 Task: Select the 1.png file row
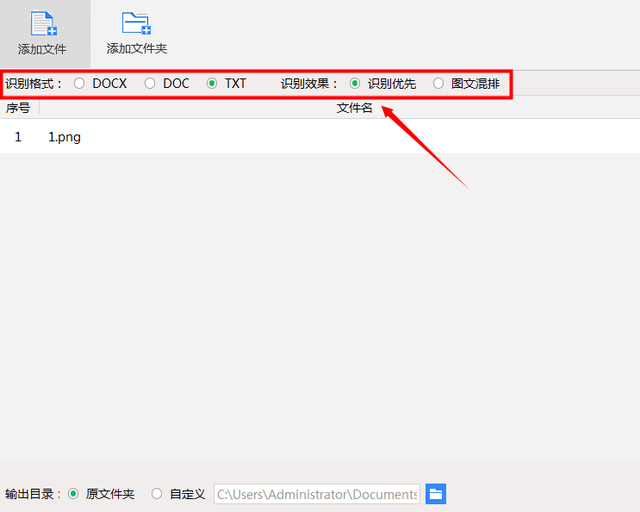coord(320,137)
